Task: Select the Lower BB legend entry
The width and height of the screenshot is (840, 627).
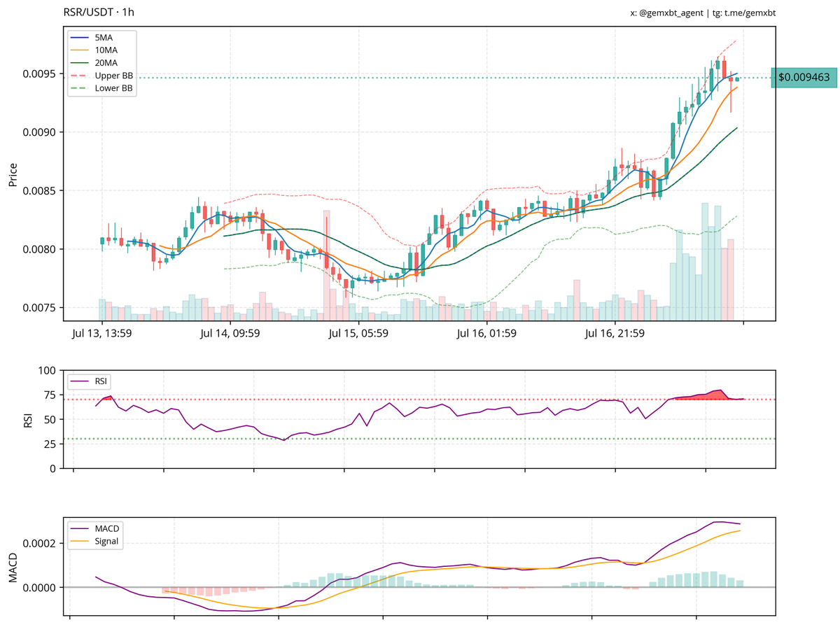Action: 101,89
